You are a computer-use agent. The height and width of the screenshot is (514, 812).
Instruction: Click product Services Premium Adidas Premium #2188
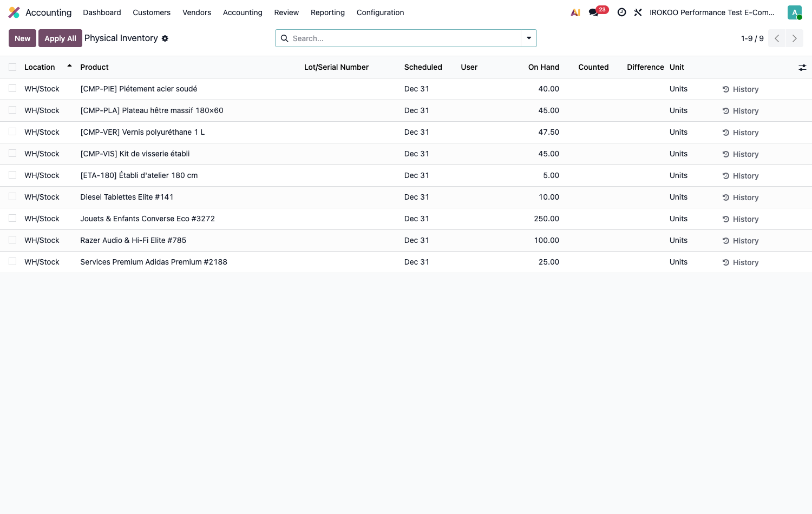pyautogui.click(x=154, y=262)
